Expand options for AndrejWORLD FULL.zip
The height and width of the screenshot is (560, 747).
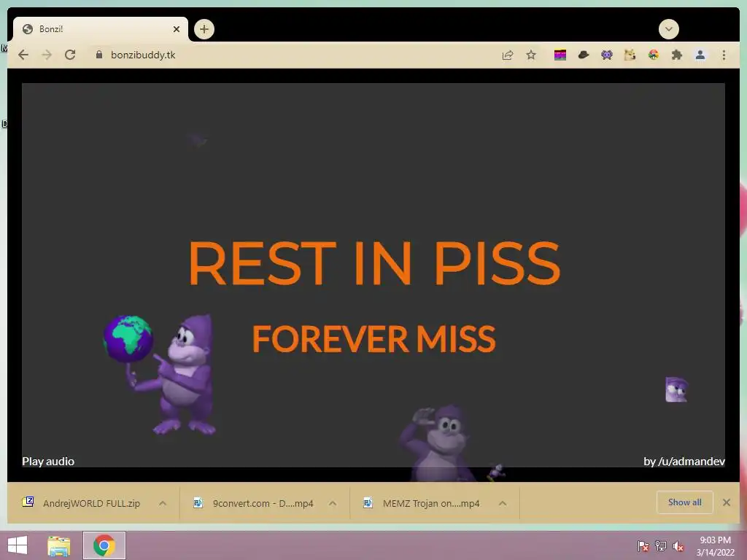163,503
